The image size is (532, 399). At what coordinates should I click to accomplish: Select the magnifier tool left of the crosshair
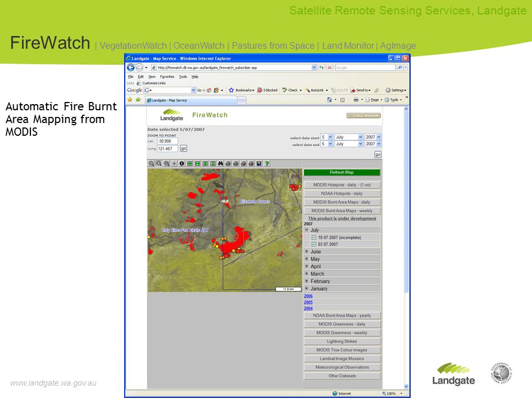coord(167,163)
